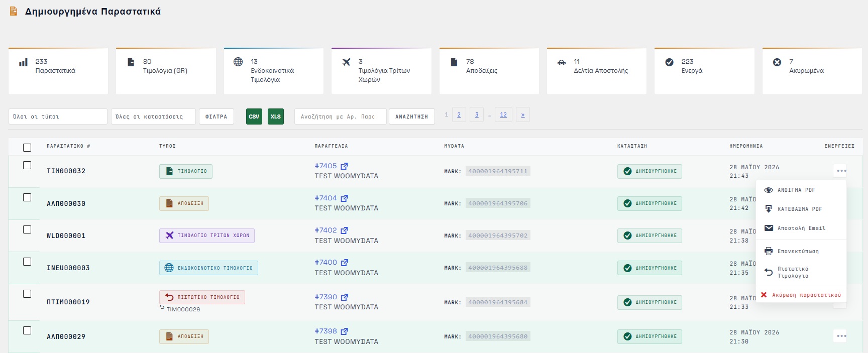Check the checkbox for row INEU000003

[x=27, y=262]
